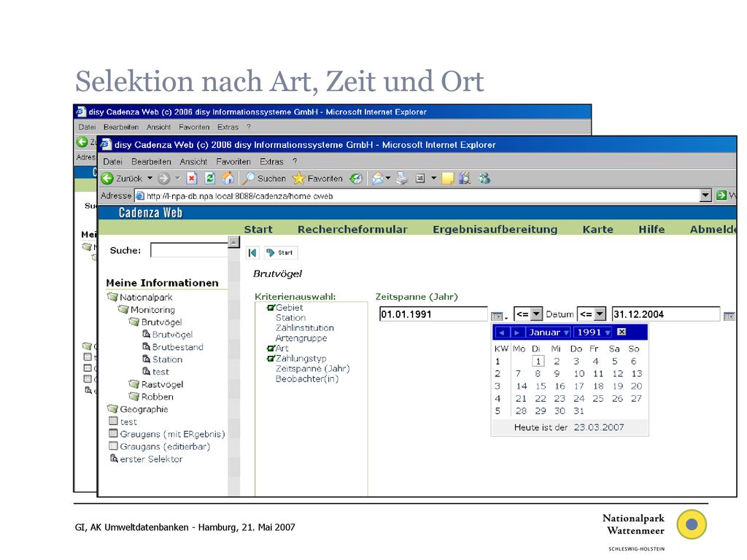The image size is (747, 560).
Task: Select the test list item checkbox
Action: coord(113,421)
